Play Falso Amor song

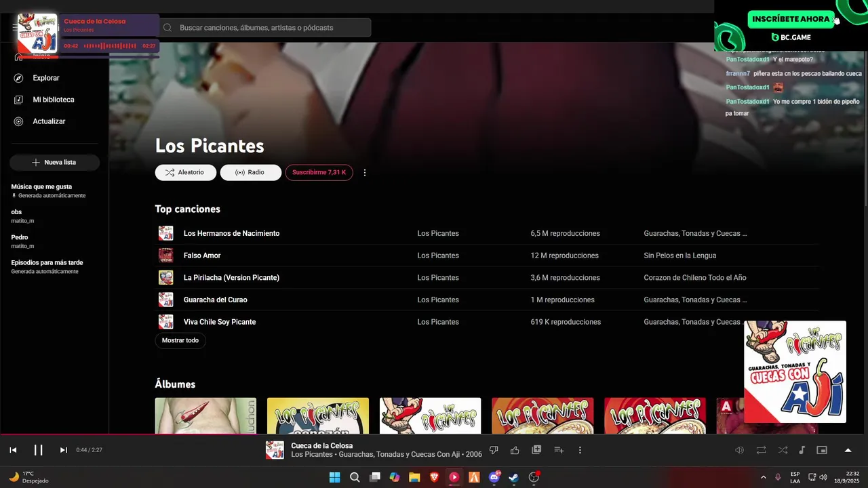(x=202, y=256)
